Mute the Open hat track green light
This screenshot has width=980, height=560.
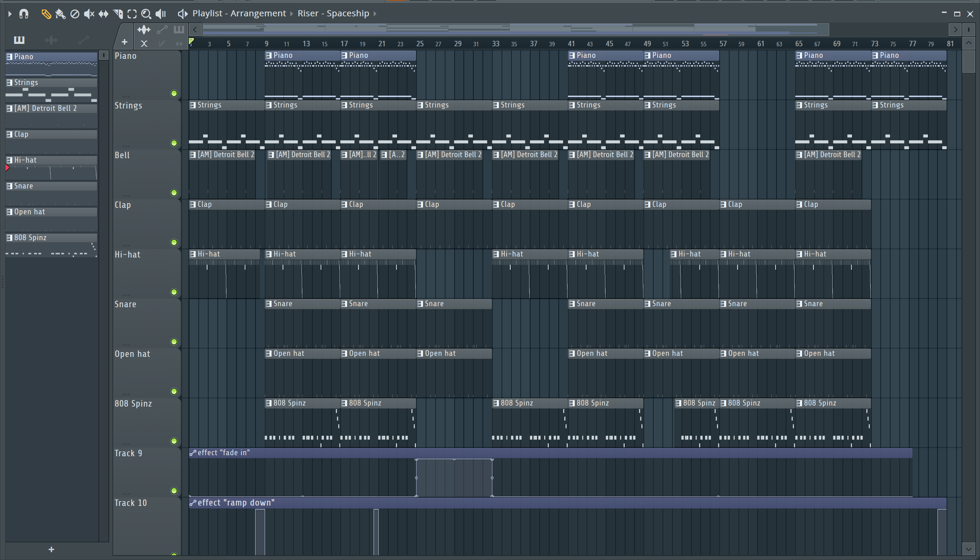(x=174, y=391)
